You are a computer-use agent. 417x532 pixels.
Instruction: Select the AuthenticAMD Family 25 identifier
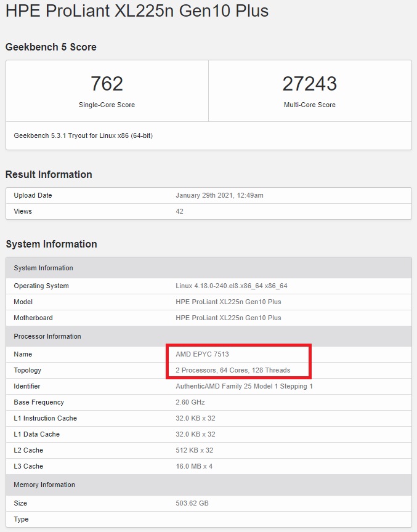pos(244,386)
